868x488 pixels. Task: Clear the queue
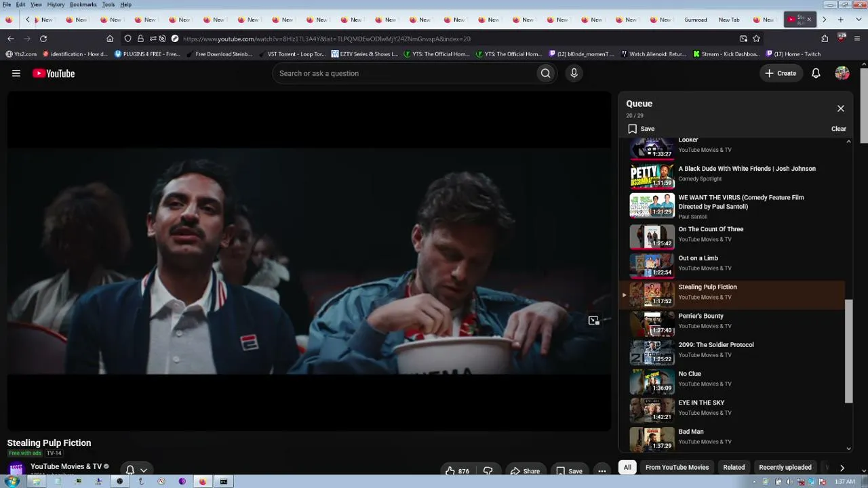coord(839,129)
